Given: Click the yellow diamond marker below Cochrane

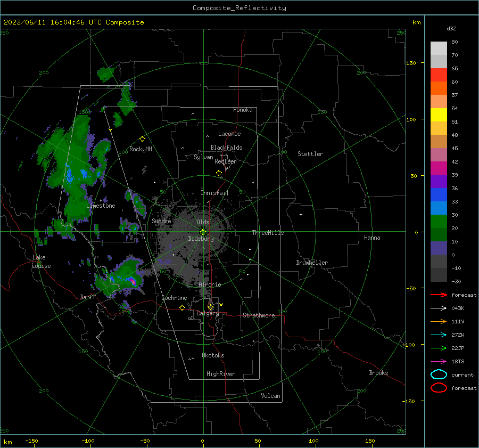Looking at the screenshot, I should click(183, 307).
